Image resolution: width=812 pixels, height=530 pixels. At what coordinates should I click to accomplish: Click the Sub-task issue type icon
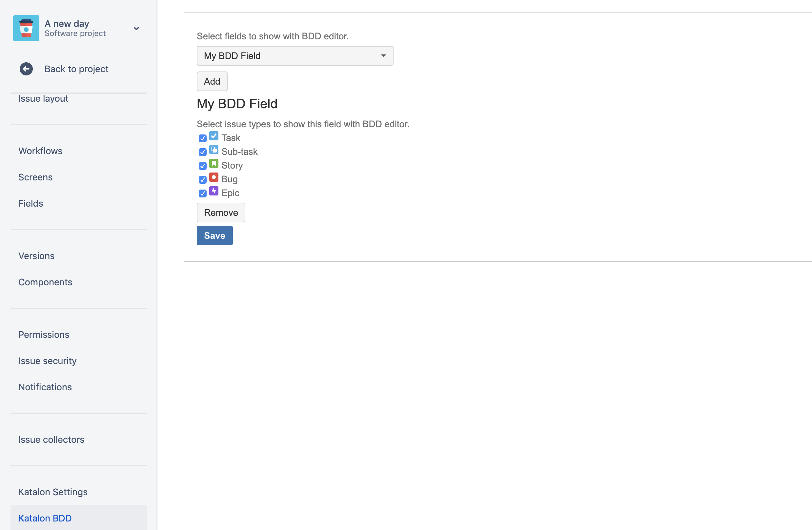pyautogui.click(x=213, y=151)
